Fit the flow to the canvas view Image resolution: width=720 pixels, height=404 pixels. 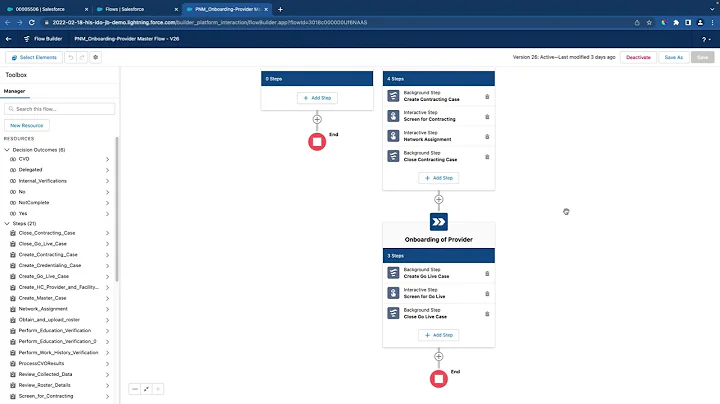click(146, 389)
